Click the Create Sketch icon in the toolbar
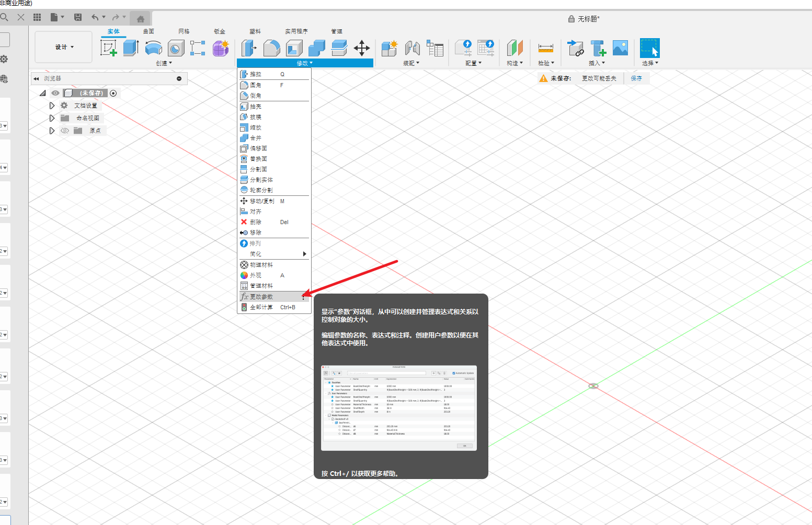The height and width of the screenshot is (525, 812). (108, 48)
